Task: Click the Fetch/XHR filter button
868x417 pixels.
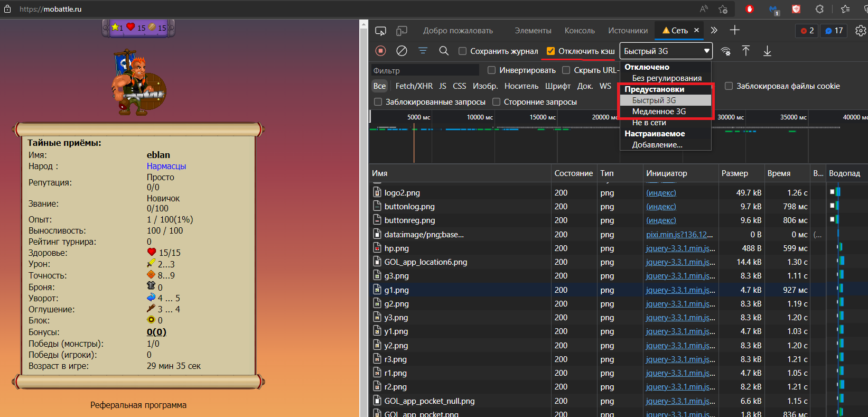Action: click(x=414, y=86)
